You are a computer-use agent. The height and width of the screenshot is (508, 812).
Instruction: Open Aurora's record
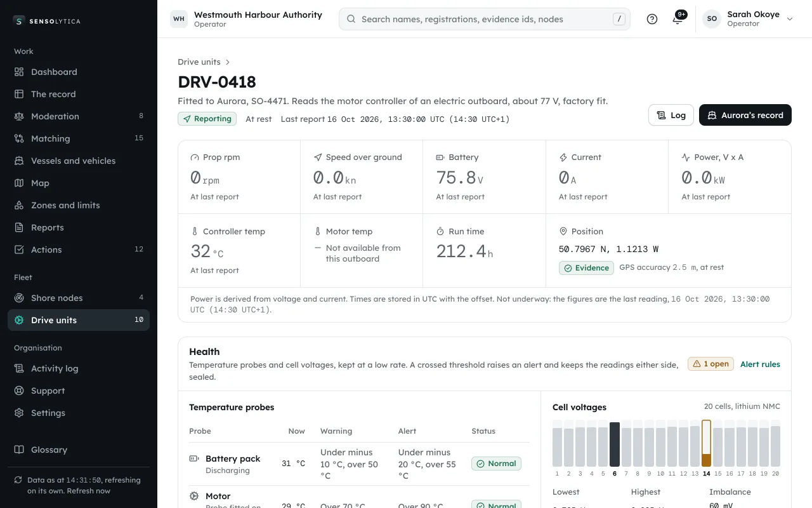click(745, 115)
